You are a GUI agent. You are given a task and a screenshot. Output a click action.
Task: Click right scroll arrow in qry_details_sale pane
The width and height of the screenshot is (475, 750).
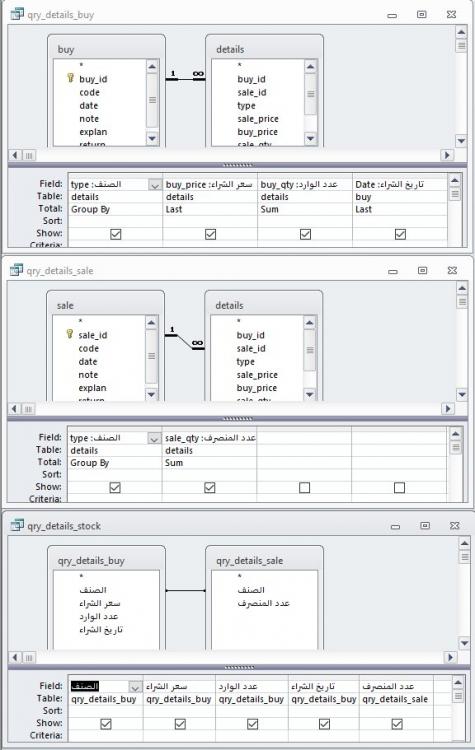(x=448, y=409)
